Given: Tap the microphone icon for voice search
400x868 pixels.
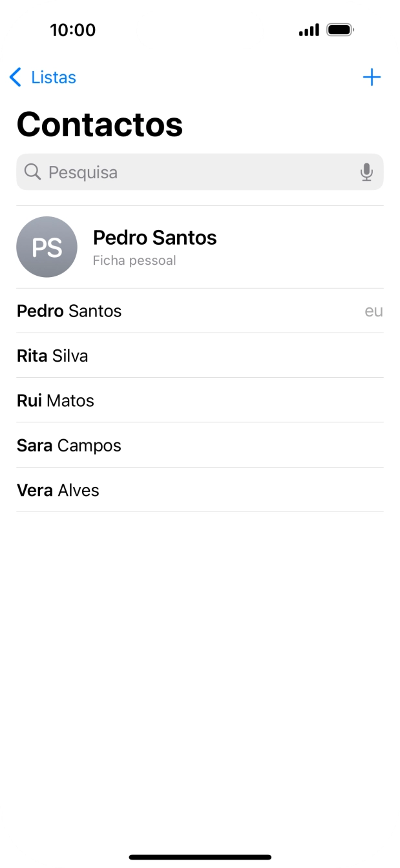Looking at the screenshot, I should (366, 172).
